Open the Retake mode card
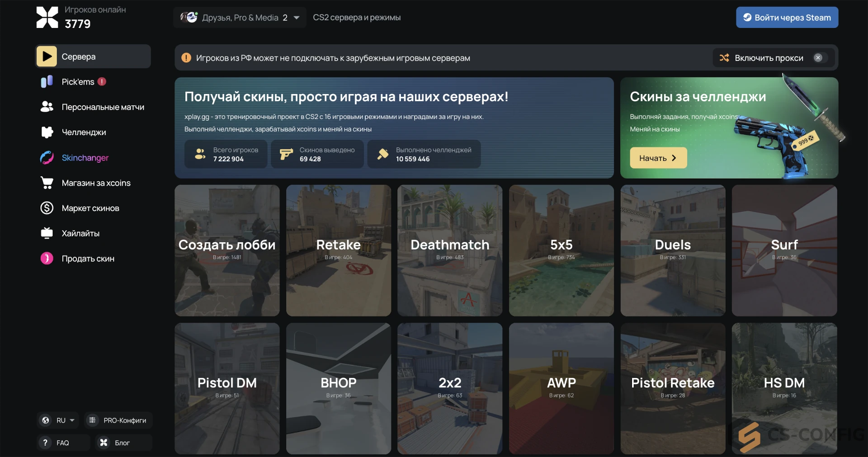Screen dimensions: 868x457 (339, 250)
